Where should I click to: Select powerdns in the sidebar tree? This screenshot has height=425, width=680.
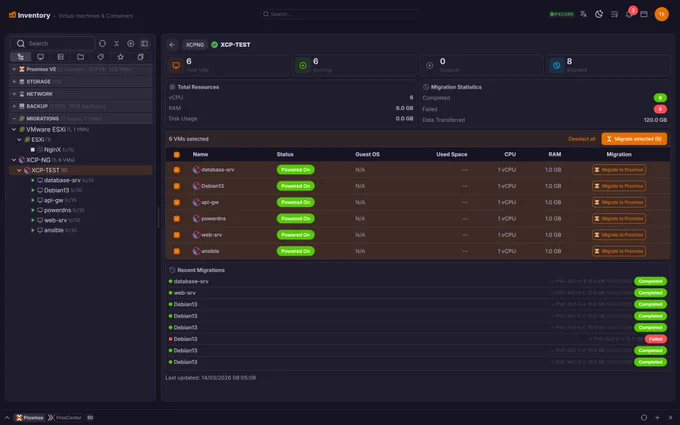point(57,210)
